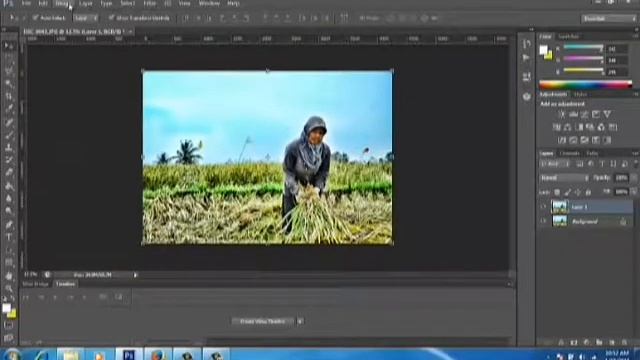The image size is (640, 360).
Task: Select the Lasso tool
Action: coord(8,71)
